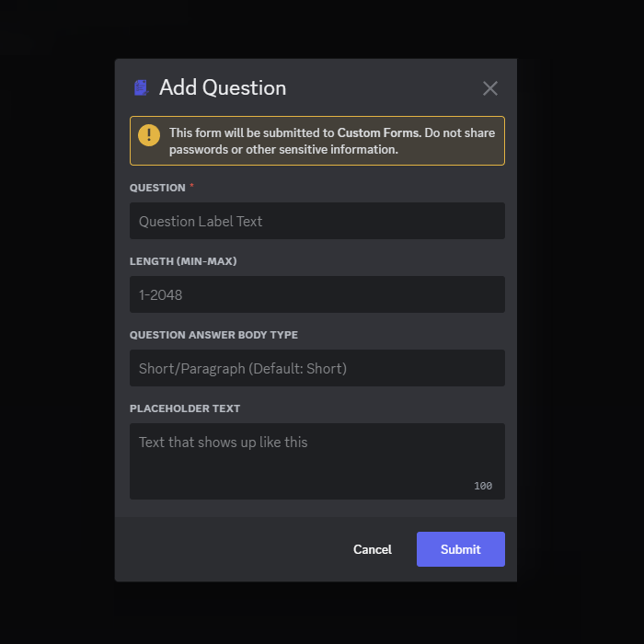Submit the Add Question form
Image resolution: width=644 pixels, height=644 pixels.
coord(460,549)
